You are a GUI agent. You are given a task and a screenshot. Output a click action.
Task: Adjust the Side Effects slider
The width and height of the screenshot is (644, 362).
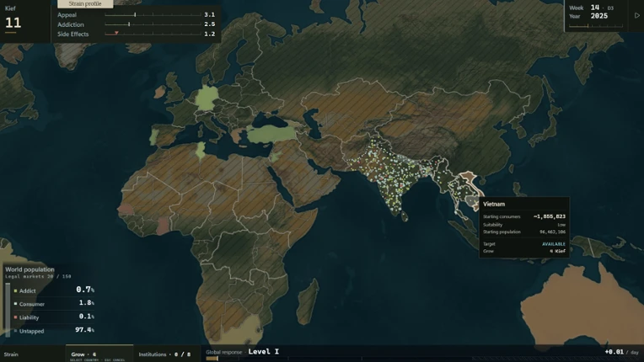point(153,34)
